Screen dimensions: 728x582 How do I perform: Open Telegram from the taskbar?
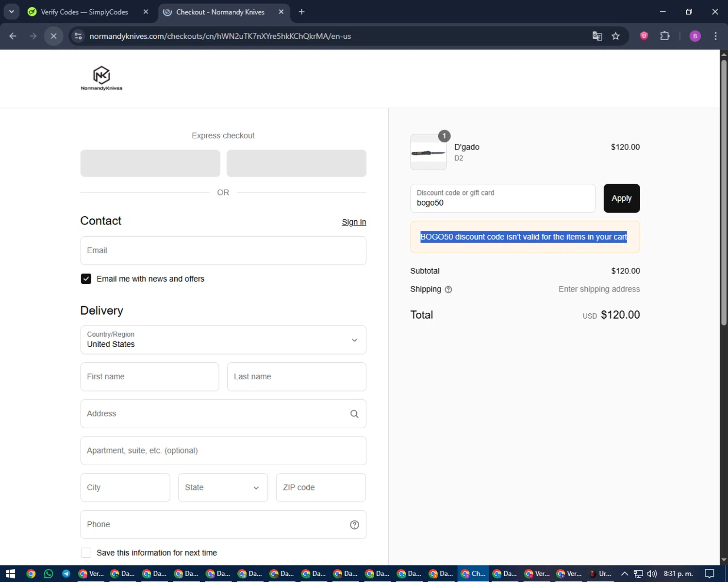pos(66,574)
